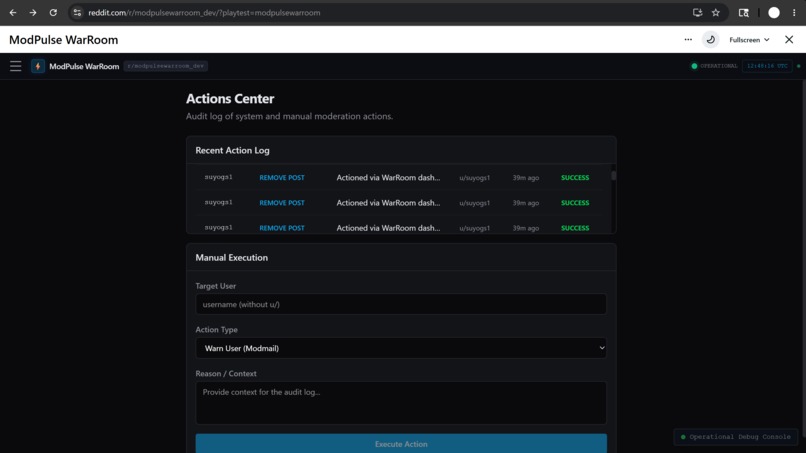Click REMOVE POST in the first log row
The image size is (806, 453).
(282, 177)
